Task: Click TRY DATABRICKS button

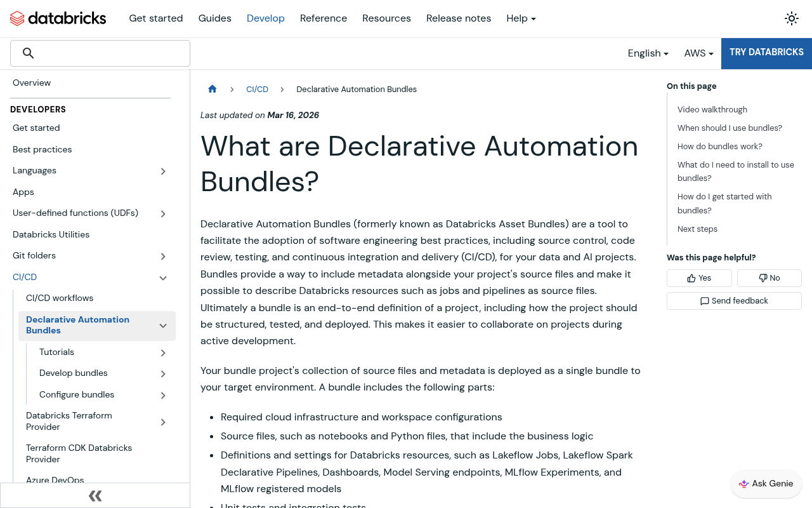Action: (x=766, y=53)
